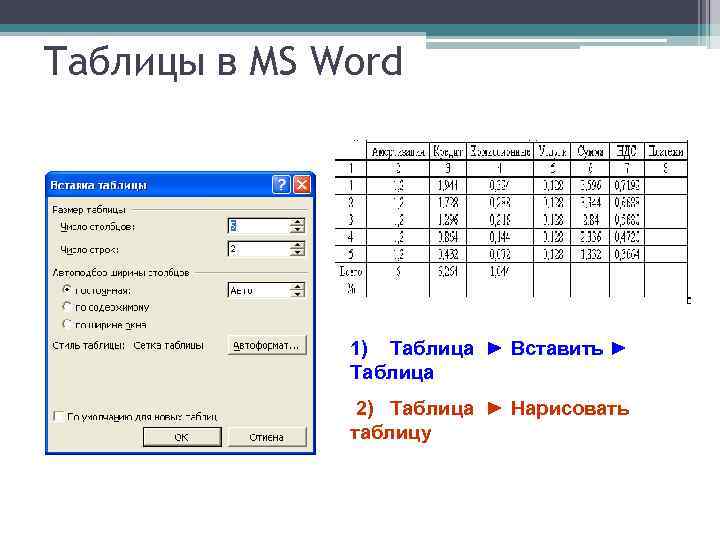Image resolution: width=720 pixels, height=540 pixels.
Task: Increase the Число строк value
Action: [x=298, y=245]
